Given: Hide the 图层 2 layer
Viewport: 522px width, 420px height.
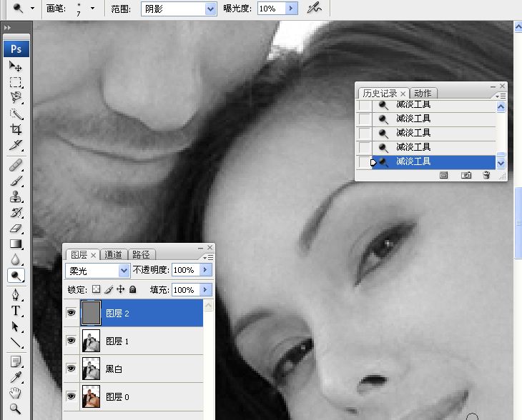Looking at the screenshot, I should pyautogui.click(x=71, y=313).
